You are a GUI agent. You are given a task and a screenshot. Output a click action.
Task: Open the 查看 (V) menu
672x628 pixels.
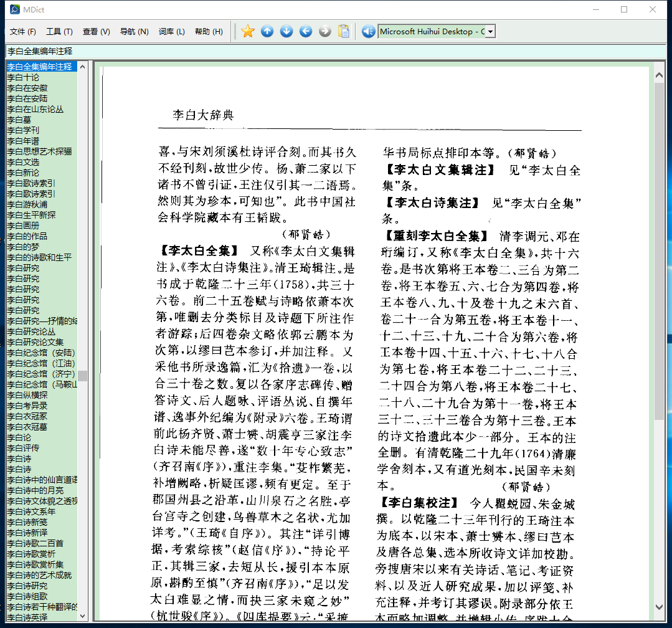(x=96, y=31)
